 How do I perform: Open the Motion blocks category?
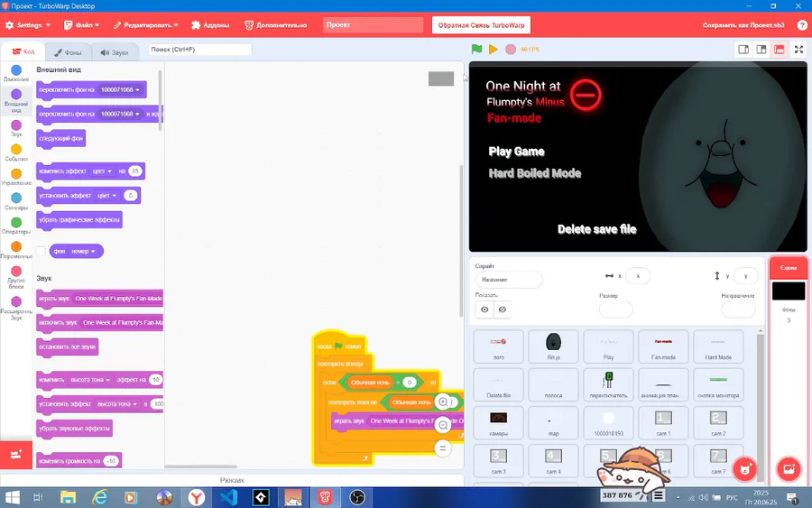coord(16,73)
